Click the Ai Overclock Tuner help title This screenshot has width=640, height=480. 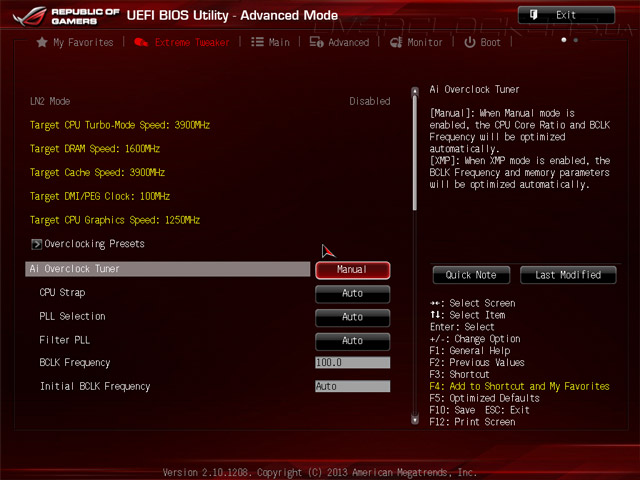[474, 89]
